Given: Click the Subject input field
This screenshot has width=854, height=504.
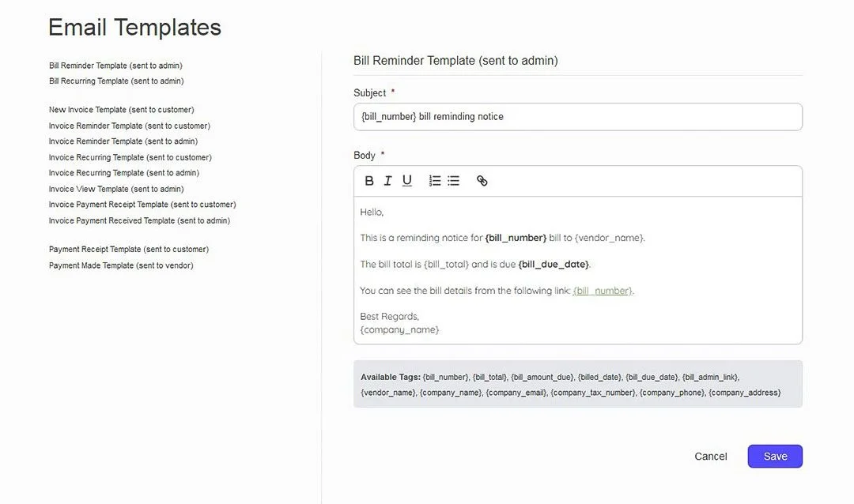Looking at the screenshot, I should coord(577,117).
